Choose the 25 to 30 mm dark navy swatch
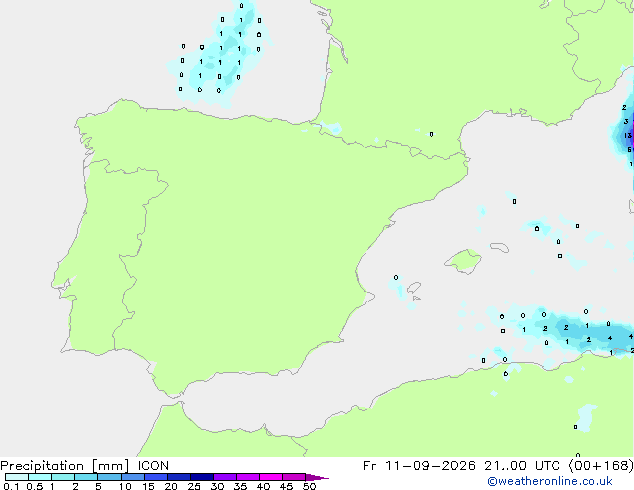The width and height of the screenshot is (634, 490). click(202, 477)
